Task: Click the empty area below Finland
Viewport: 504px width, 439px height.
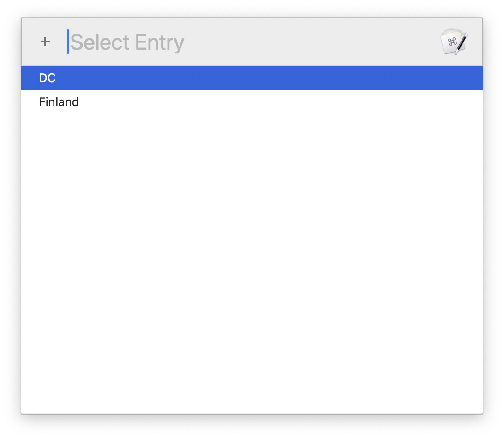Action: coord(252,263)
